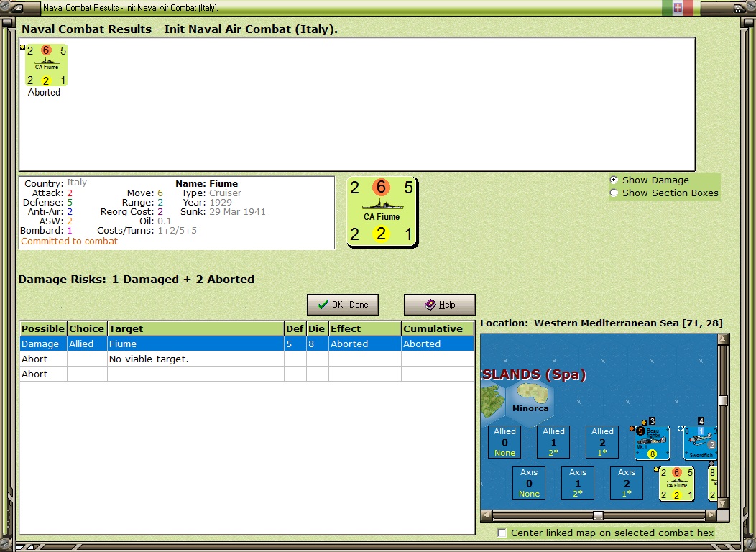Screen dimensions: 756x552
Task: Click the Target column header
Action: (195, 328)
